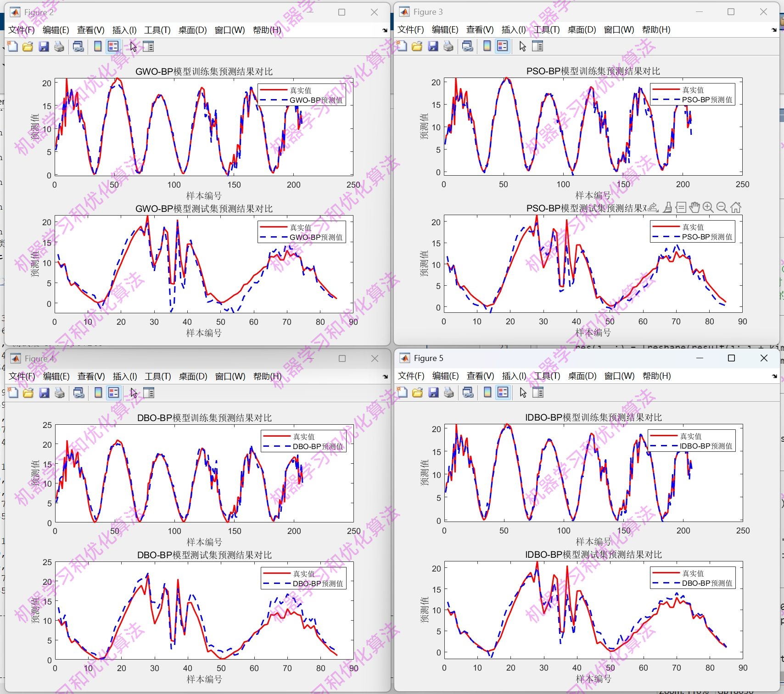Screen dimensions: 784x694
Task: Print Figure 2 using printer icon
Action: [x=59, y=46]
